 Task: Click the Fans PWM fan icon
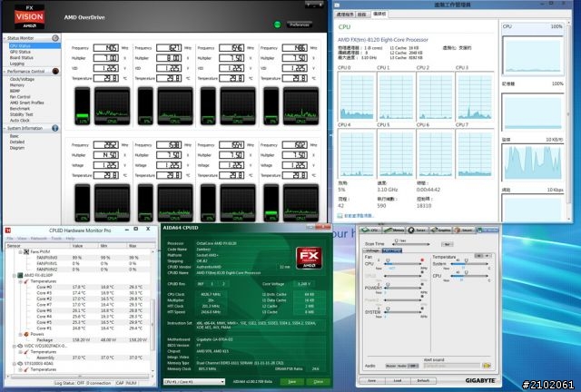pos(26,251)
